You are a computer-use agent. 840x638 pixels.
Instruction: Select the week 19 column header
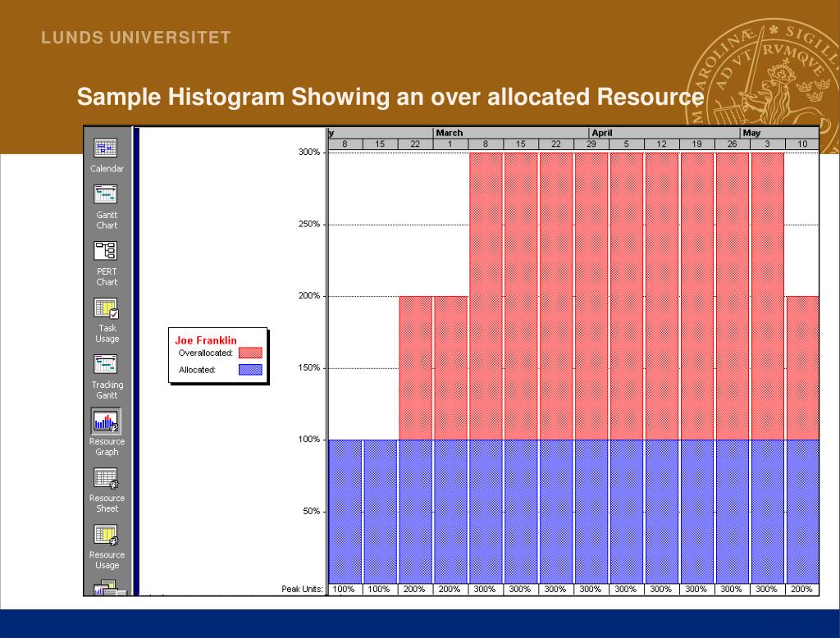point(696,144)
